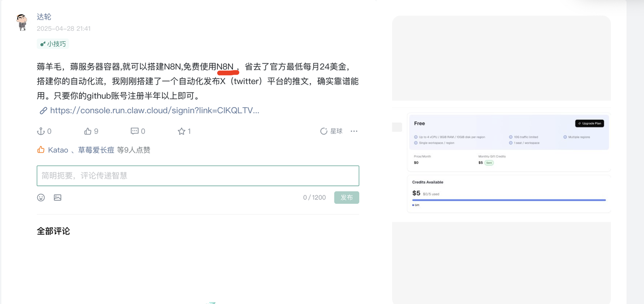Click the Upgrade Plan button in the image

pos(589,123)
